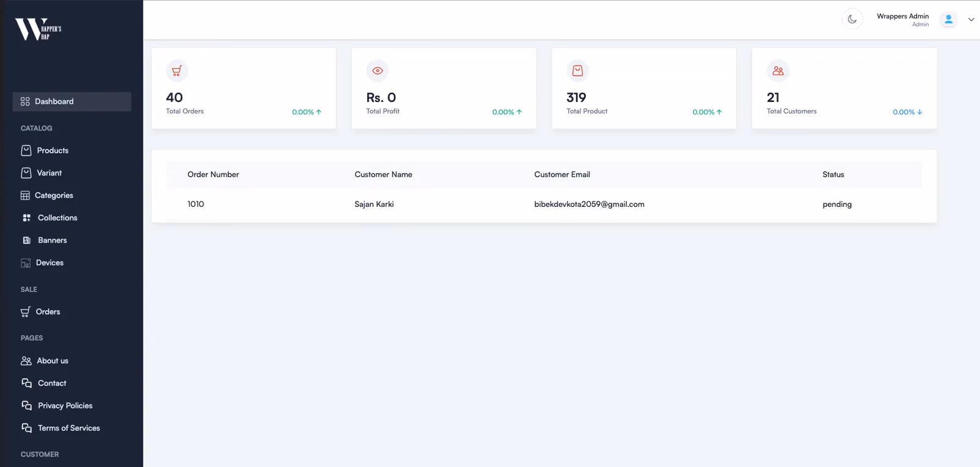Open the Devices section
This screenshot has width=980, height=467.
coord(49,262)
